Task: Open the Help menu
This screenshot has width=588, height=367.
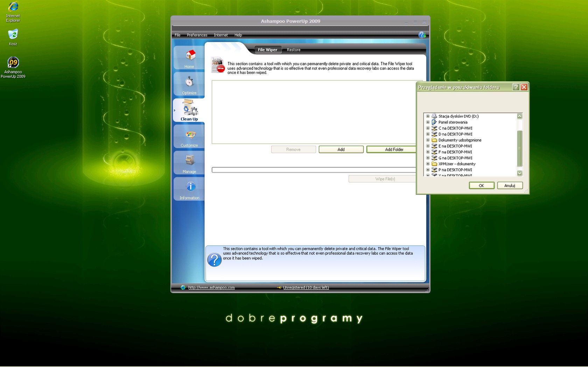Action: point(238,35)
